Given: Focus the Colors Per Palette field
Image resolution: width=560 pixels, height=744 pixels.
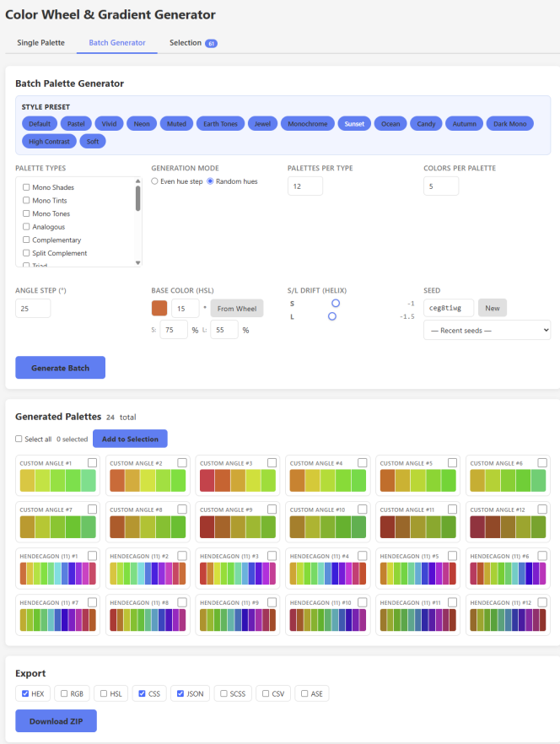Looking at the screenshot, I should tap(441, 186).
